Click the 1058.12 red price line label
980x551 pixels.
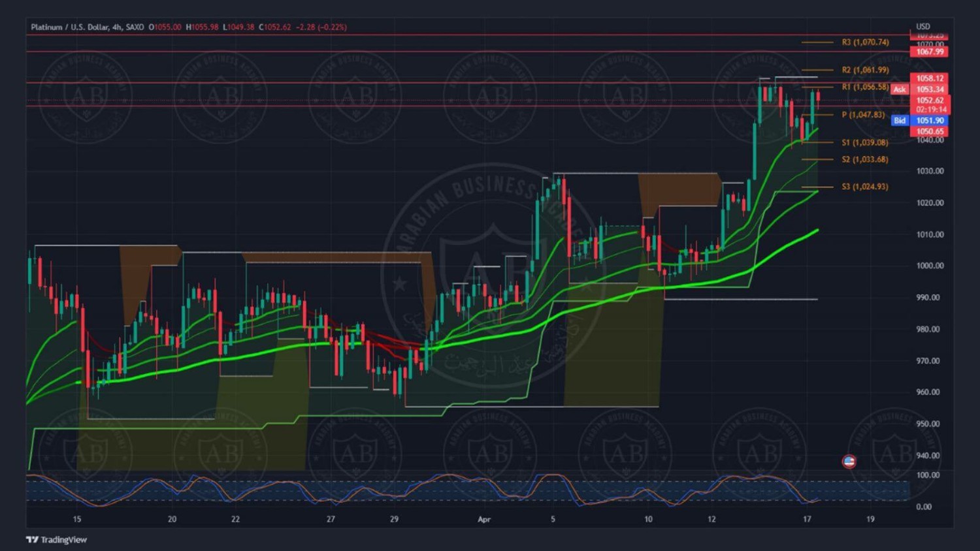930,78
